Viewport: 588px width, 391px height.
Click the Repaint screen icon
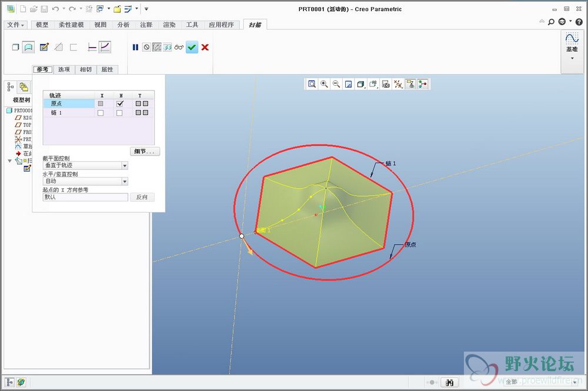click(x=348, y=84)
